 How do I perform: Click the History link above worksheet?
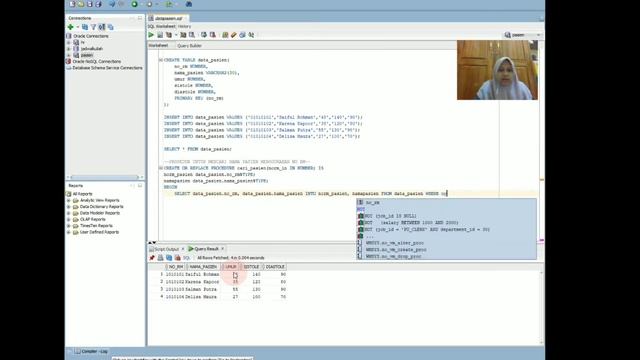coord(184,27)
